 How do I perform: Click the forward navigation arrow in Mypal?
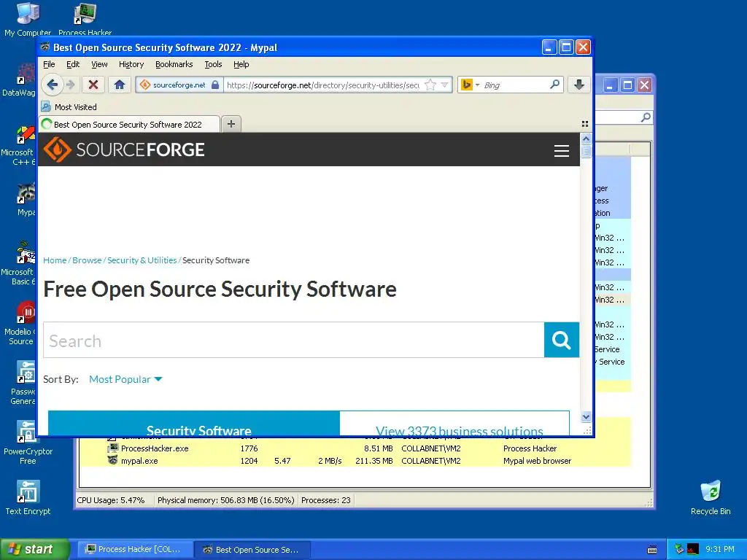coord(71,85)
